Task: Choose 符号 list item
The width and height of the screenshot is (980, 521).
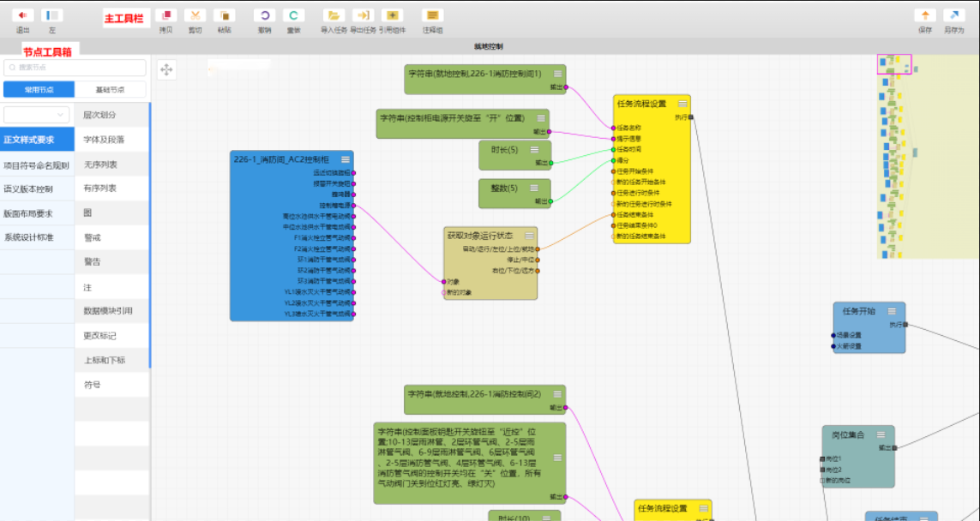Action: click(x=111, y=385)
